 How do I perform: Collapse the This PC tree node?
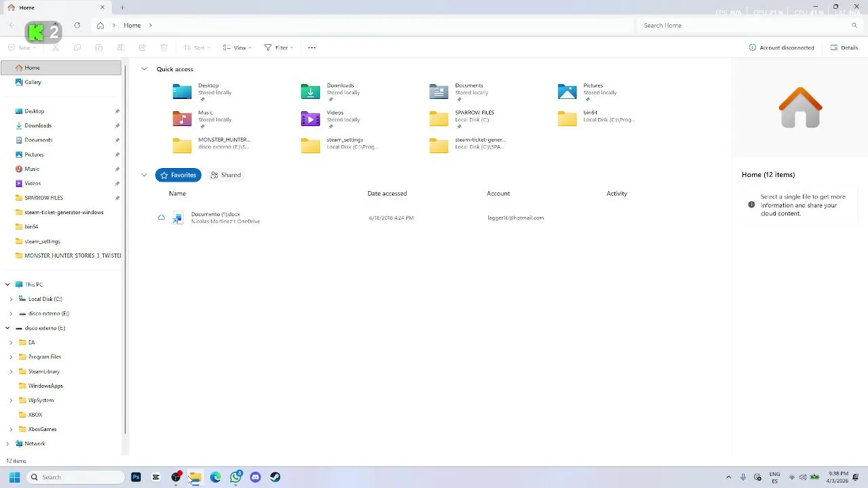coord(7,285)
